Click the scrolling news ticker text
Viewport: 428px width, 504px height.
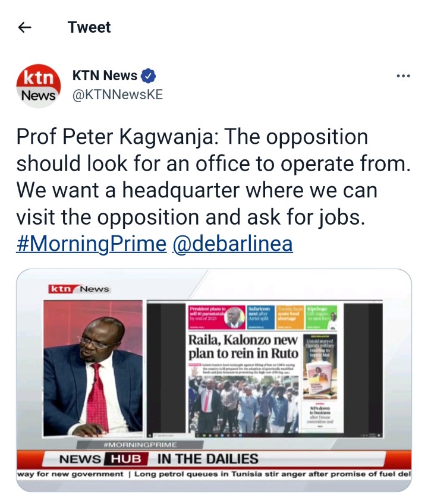point(214,474)
